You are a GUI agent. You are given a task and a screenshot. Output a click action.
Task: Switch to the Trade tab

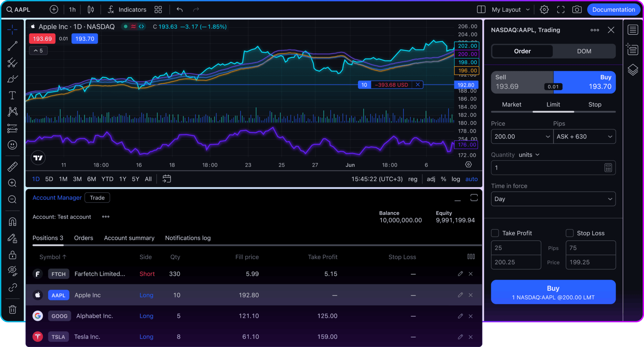tap(97, 197)
